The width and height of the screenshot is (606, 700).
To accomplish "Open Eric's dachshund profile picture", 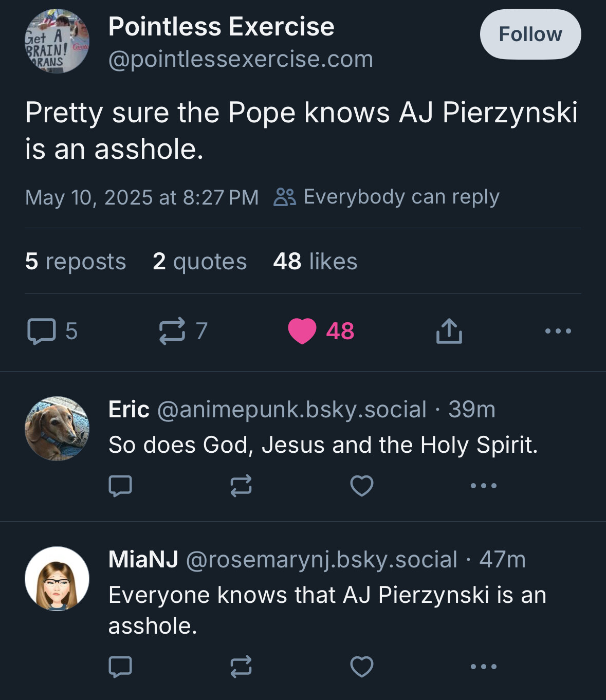I will pyautogui.click(x=57, y=428).
